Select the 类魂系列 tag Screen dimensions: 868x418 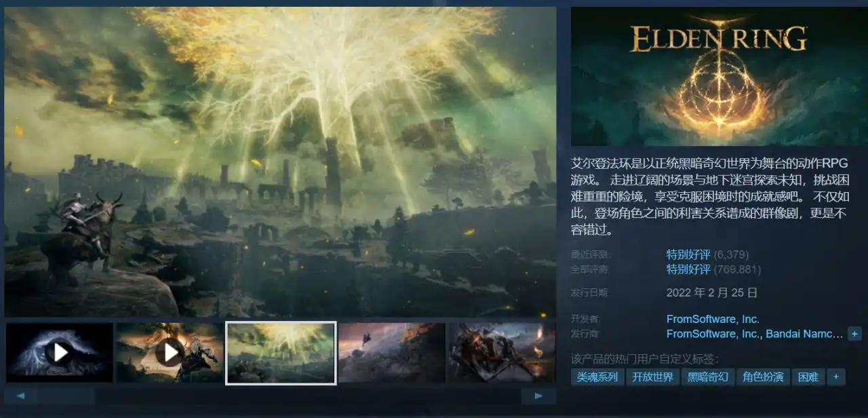pos(597,377)
